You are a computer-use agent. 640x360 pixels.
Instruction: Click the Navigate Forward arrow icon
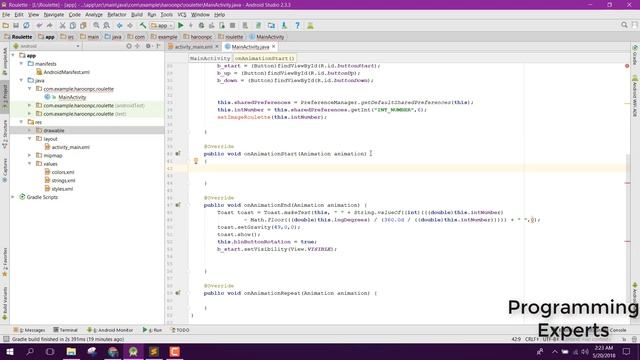130,25
